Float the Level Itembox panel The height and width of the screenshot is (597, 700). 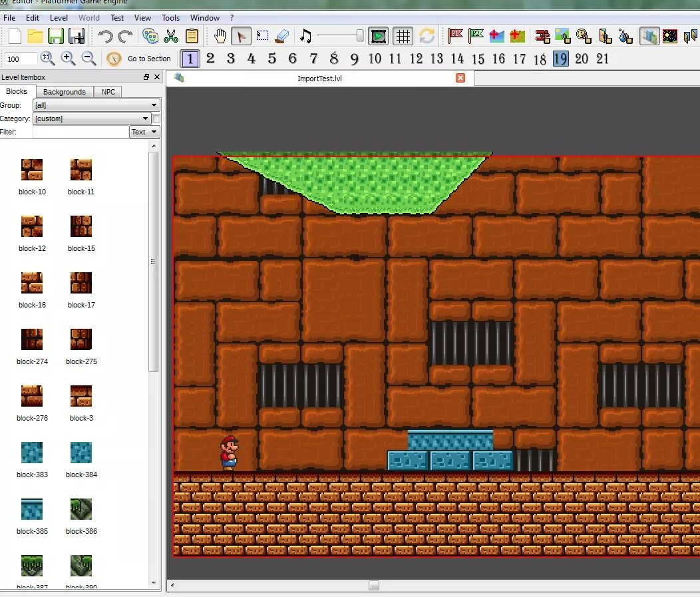pos(146,77)
